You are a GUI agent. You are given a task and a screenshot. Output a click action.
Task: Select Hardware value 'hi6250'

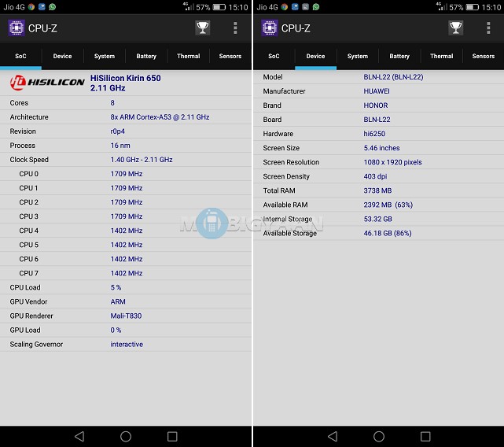[374, 134]
